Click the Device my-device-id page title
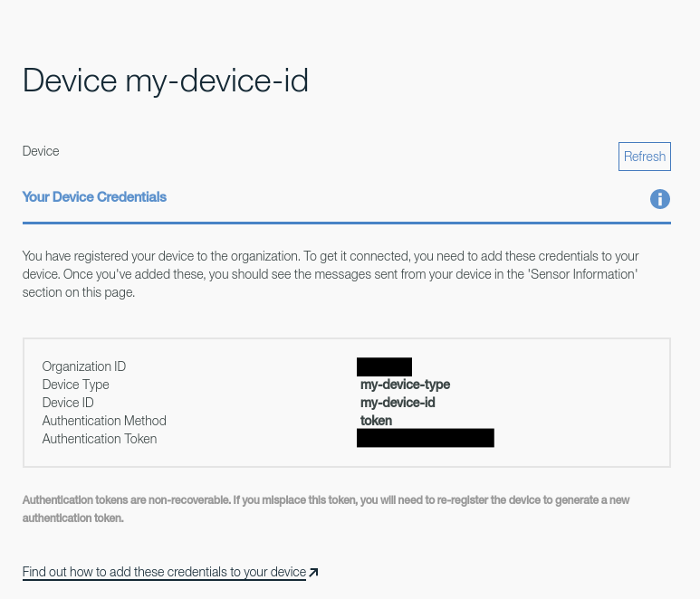The width and height of the screenshot is (700, 599). point(166,81)
